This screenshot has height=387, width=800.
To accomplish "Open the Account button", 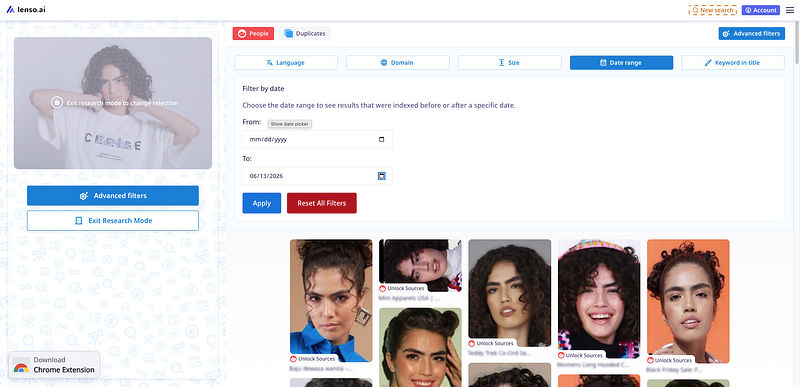I will (761, 10).
